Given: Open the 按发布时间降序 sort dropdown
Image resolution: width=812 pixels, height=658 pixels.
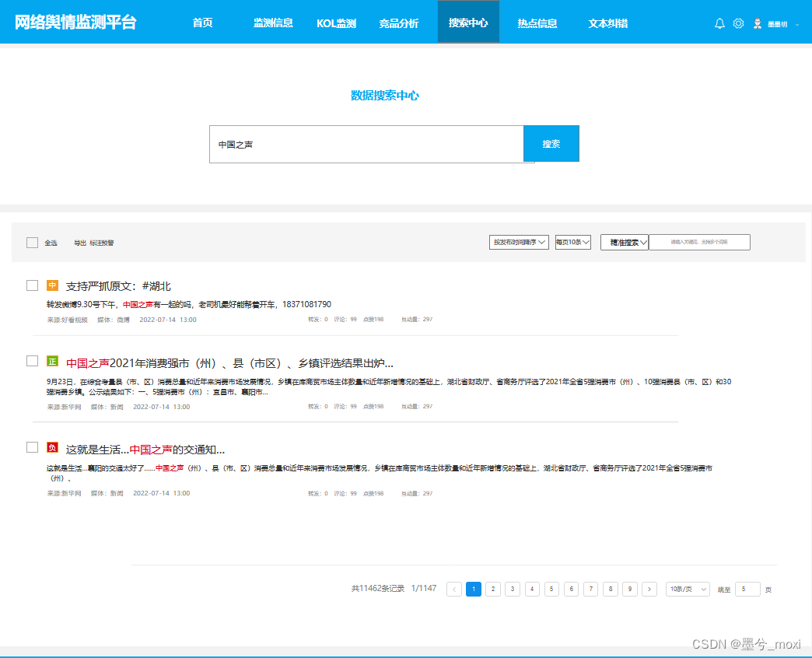Looking at the screenshot, I should tap(519, 243).
